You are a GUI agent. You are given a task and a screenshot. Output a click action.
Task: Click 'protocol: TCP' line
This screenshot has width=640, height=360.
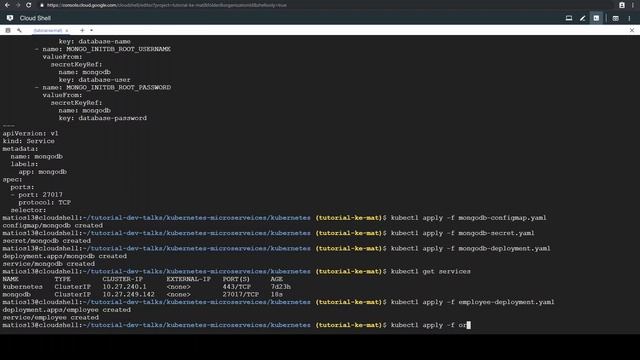tap(44, 202)
